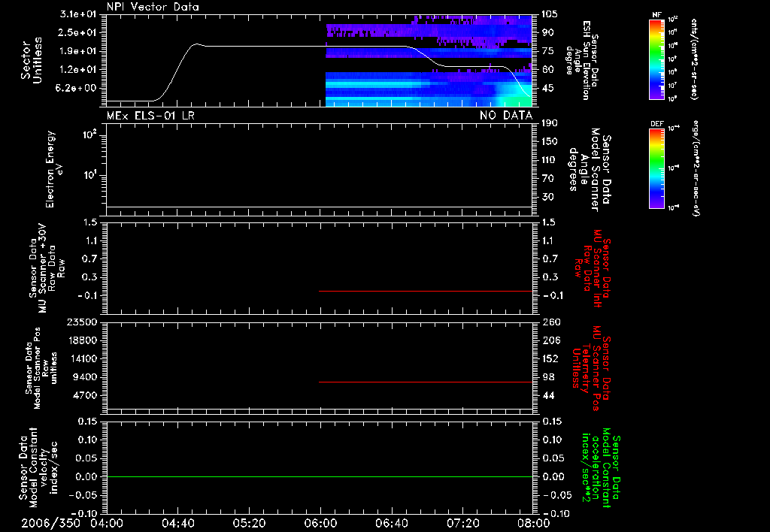This screenshot has width=770, height=532.
Task: Click the '150' scanner angle tick label
Action: pos(550,141)
